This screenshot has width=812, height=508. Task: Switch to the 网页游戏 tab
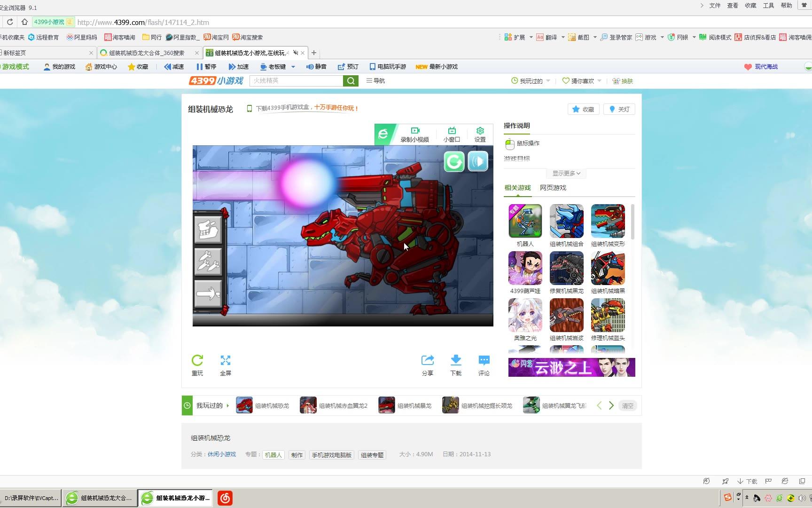(x=553, y=188)
